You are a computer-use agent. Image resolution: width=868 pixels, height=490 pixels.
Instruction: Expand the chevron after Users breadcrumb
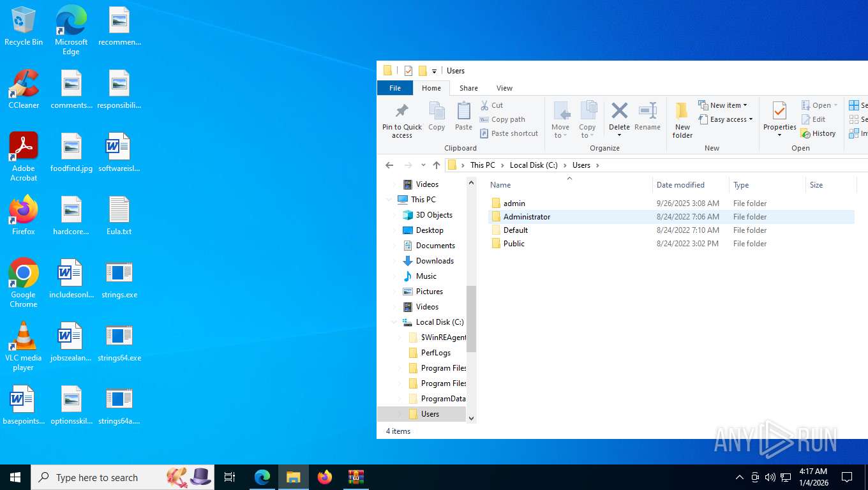click(x=597, y=165)
